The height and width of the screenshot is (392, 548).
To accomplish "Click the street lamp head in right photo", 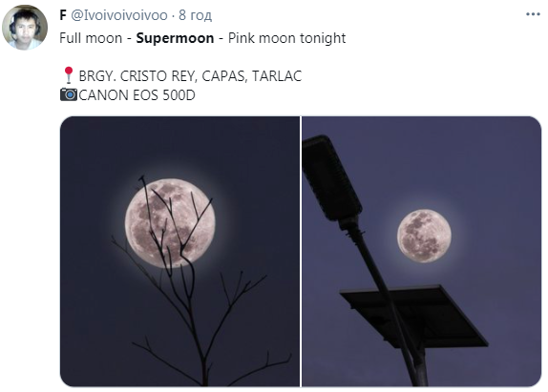I will (x=330, y=178).
